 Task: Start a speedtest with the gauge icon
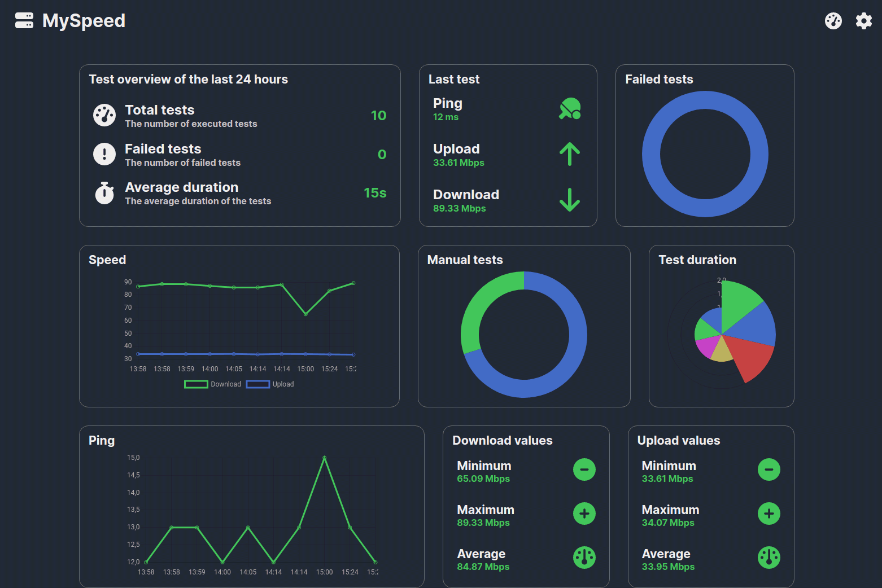click(x=833, y=21)
